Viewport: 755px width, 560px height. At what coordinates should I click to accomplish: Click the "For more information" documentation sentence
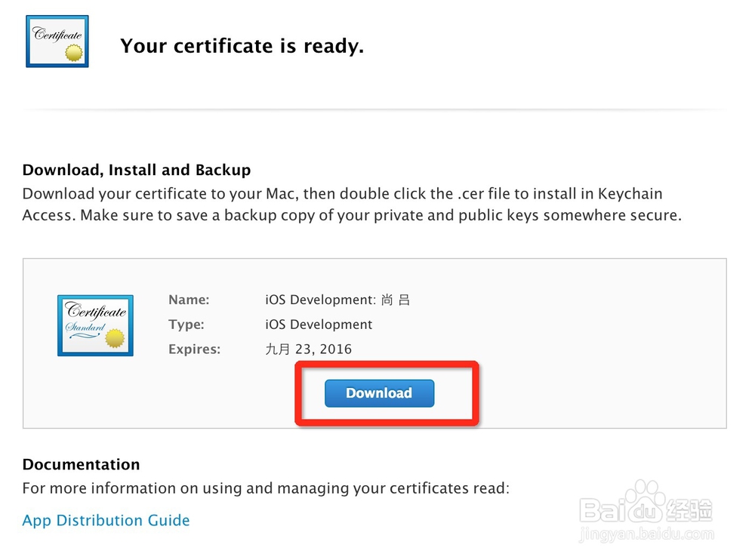tap(266, 488)
